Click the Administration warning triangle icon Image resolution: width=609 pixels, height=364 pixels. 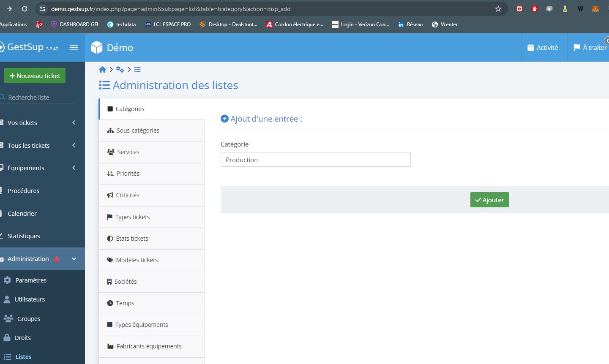coord(57,258)
